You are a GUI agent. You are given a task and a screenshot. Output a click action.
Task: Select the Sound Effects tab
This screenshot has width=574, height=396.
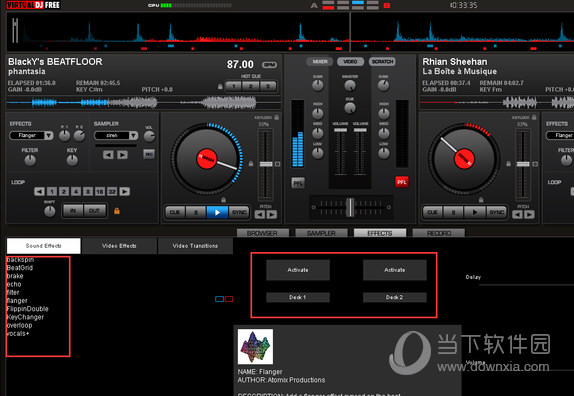pyautogui.click(x=44, y=246)
